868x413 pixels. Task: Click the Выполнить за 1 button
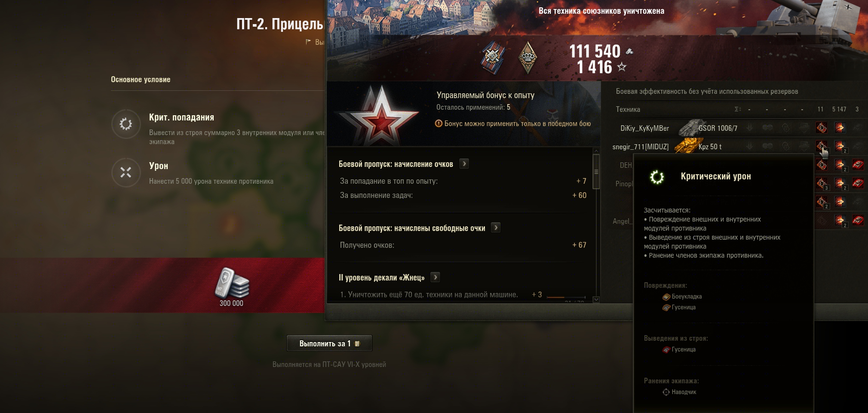click(x=329, y=343)
